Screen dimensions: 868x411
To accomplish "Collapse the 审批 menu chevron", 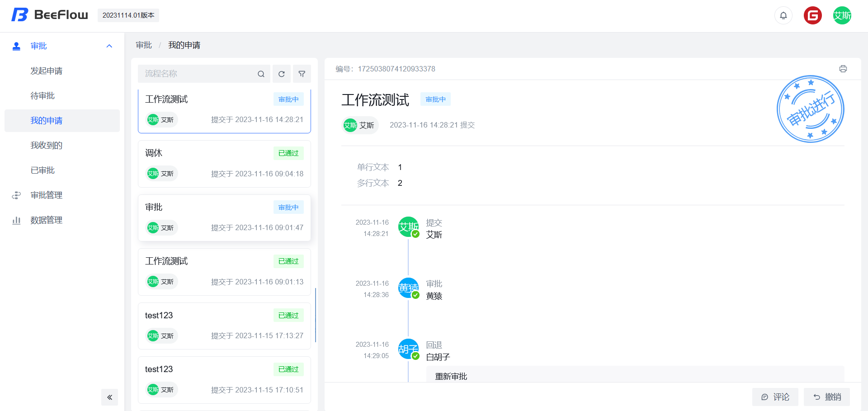I will coord(109,46).
